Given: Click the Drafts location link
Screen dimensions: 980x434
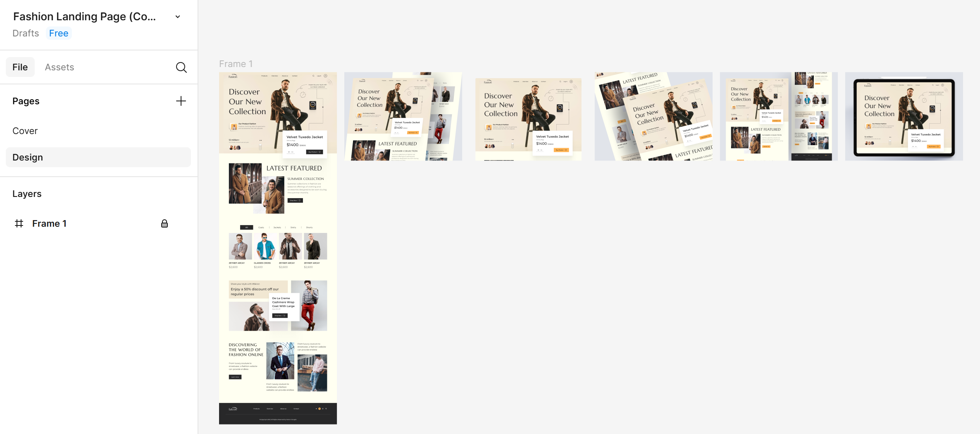Looking at the screenshot, I should (26, 34).
